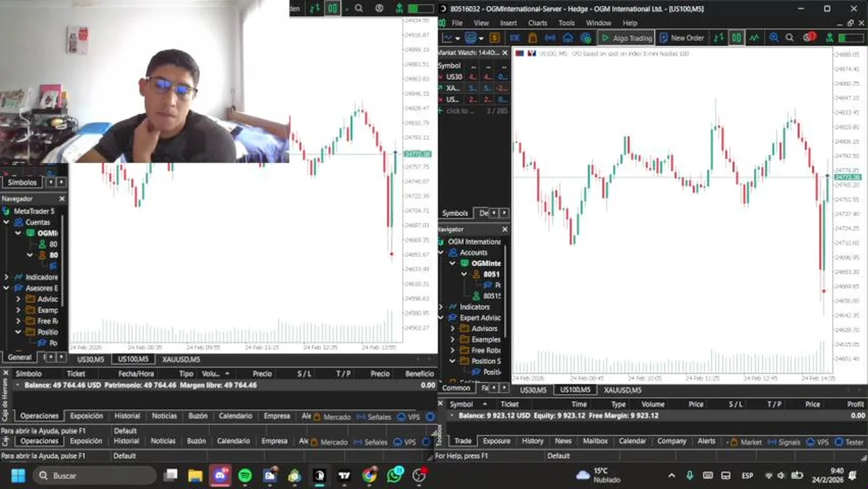Viewport: 868px width, 489px height.
Task: Click Fecha/Hora column header
Action: tap(136, 374)
